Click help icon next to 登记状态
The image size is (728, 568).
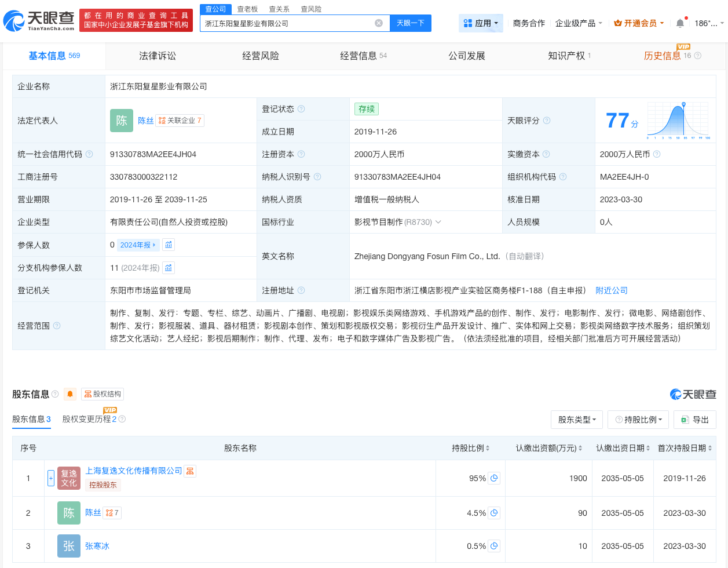tap(301, 109)
